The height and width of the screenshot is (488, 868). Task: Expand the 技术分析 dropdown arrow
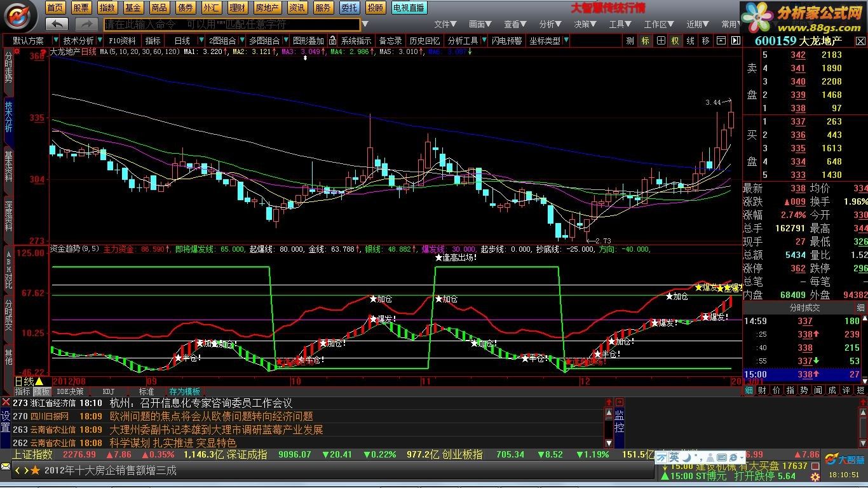[99, 41]
